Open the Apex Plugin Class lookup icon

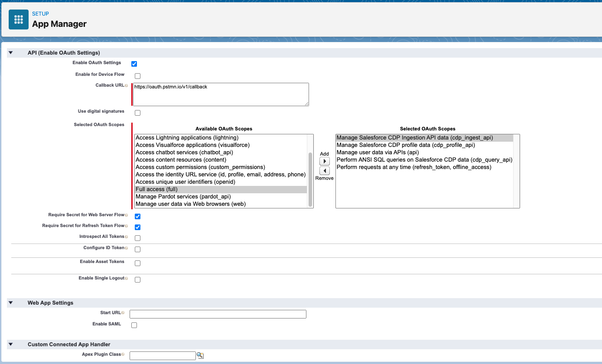pos(200,355)
